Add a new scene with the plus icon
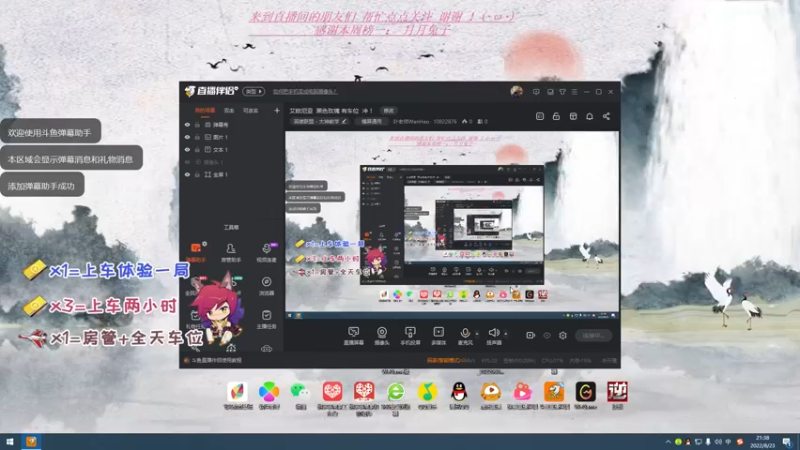 click(x=277, y=110)
